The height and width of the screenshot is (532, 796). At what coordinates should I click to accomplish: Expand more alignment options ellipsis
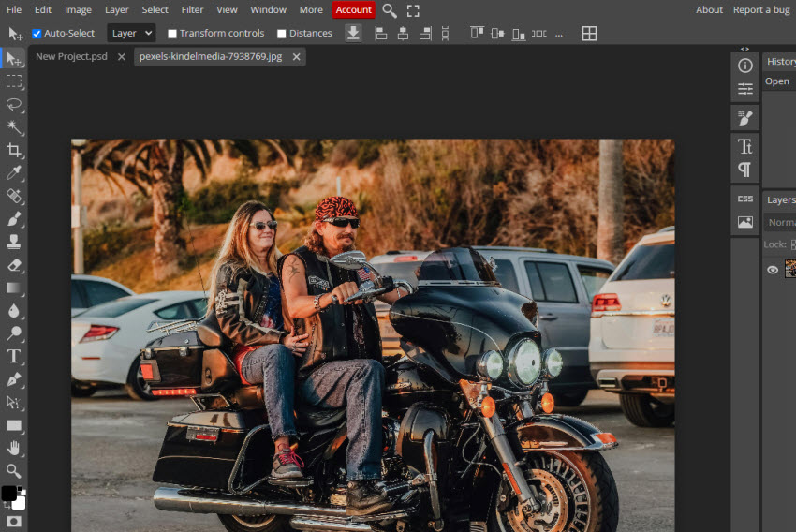(x=559, y=34)
